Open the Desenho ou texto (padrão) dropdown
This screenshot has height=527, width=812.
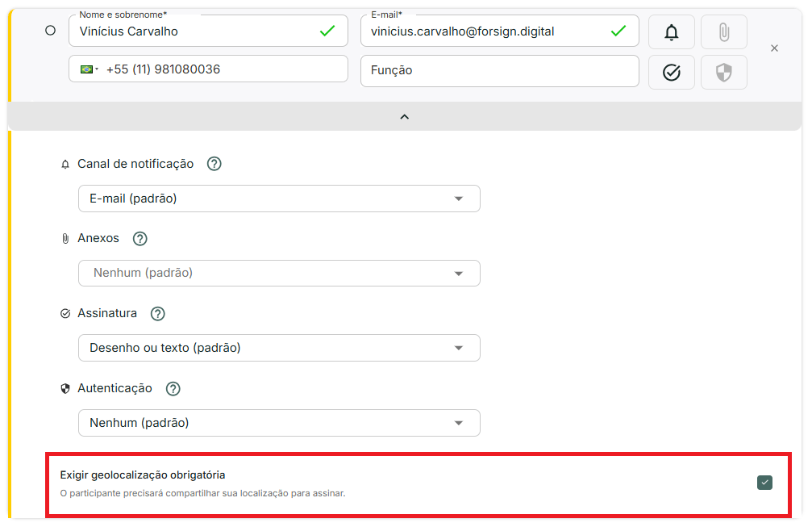tap(279, 348)
